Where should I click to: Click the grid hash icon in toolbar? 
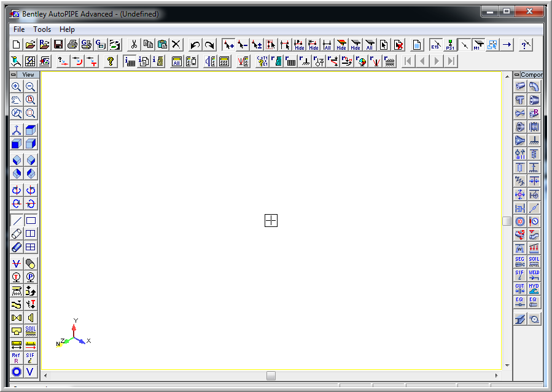tap(417, 45)
